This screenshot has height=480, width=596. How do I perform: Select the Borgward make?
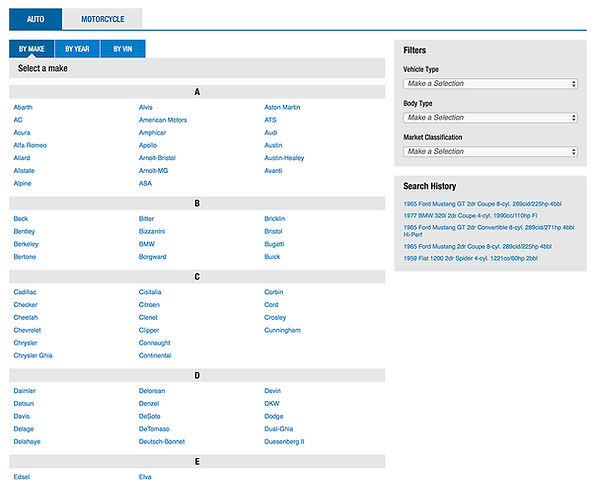[152, 257]
